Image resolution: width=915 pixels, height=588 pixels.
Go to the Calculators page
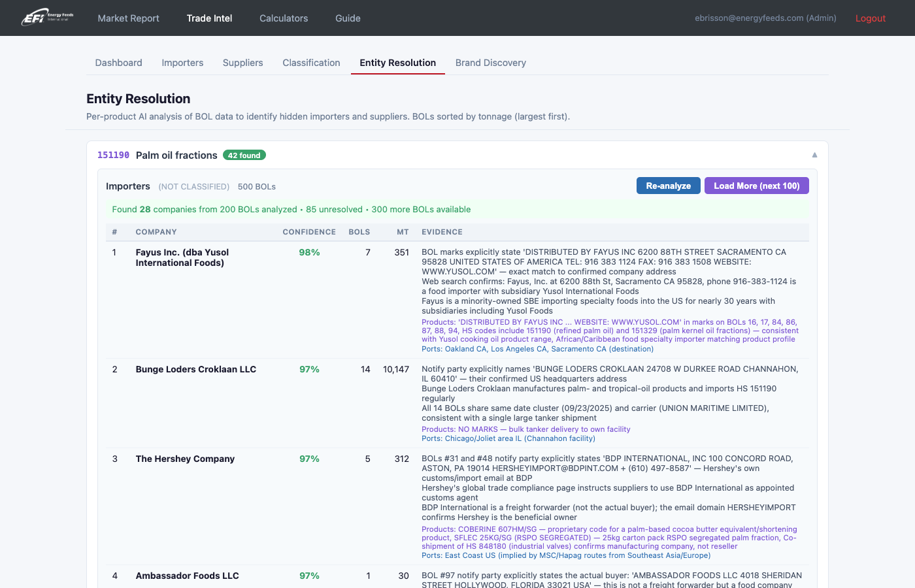[x=284, y=18]
